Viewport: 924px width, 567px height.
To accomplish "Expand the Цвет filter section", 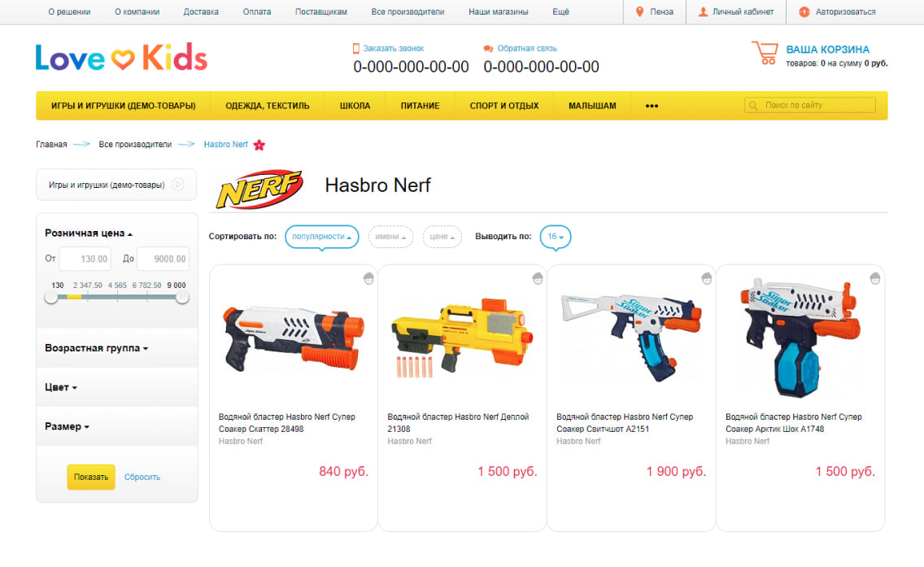I will 61,387.
